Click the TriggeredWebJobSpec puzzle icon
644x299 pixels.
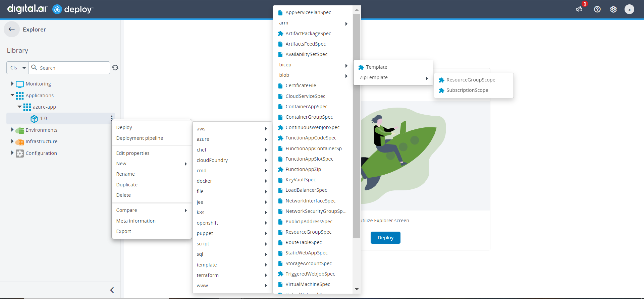pos(281,274)
